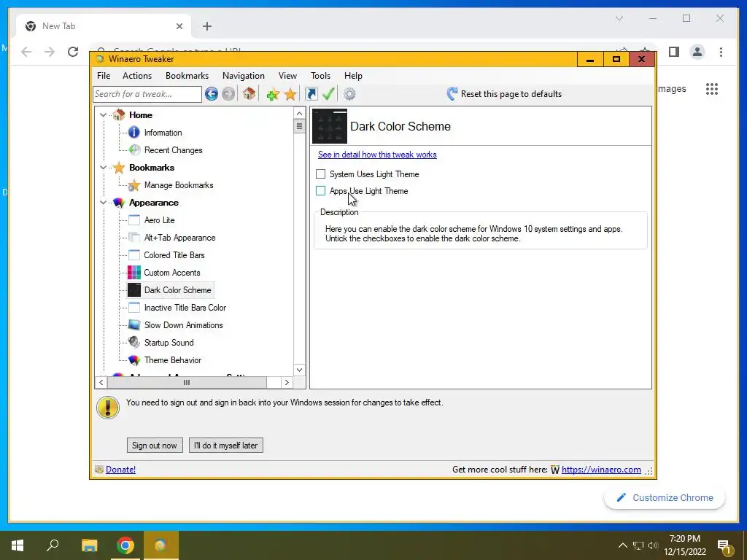
Task: Click the green checkmark toolbar icon
Action: [328, 93]
